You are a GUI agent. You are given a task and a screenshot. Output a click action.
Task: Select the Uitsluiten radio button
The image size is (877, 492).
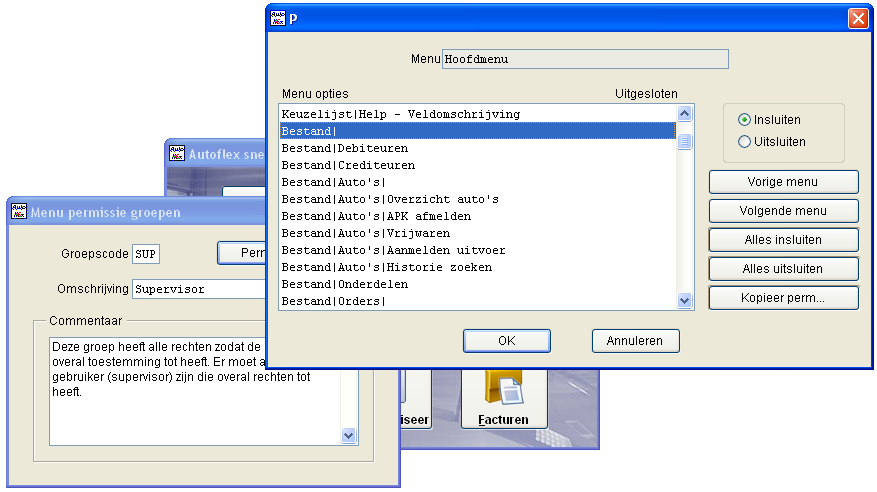pos(744,142)
